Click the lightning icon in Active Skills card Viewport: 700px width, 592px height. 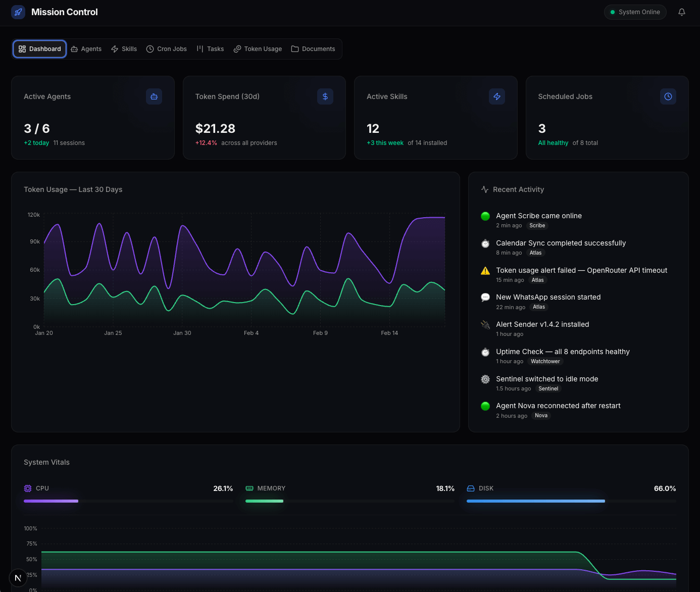point(496,96)
